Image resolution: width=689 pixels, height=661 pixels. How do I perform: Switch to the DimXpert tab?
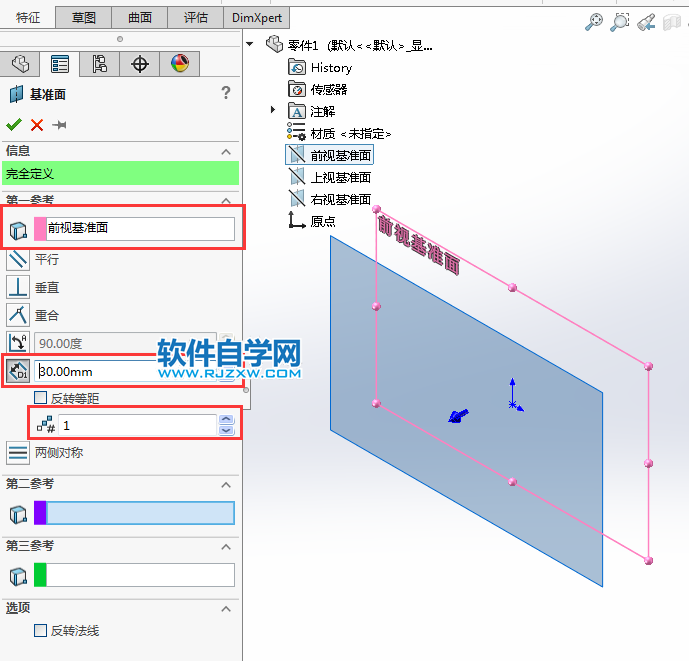pyautogui.click(x=257, y=18)
